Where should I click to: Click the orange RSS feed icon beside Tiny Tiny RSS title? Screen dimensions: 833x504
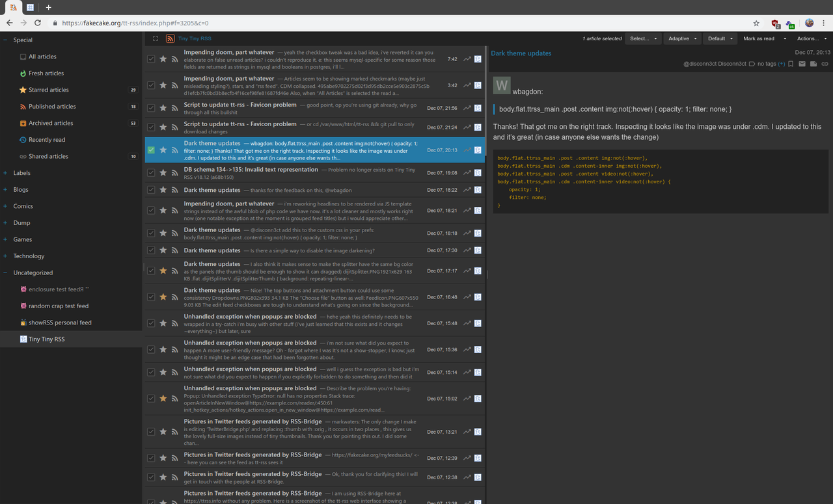pos(171,38)
